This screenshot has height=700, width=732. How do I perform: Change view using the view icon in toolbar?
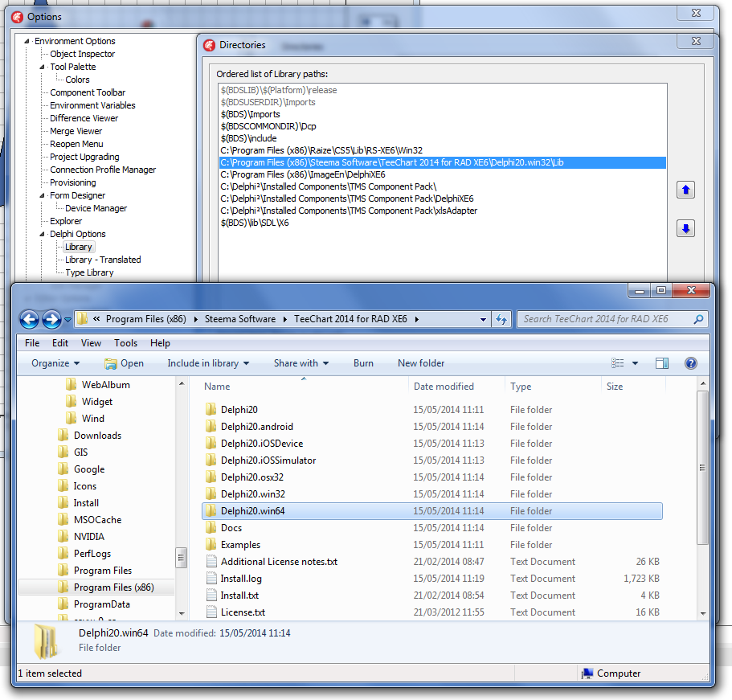pos(618,363)
